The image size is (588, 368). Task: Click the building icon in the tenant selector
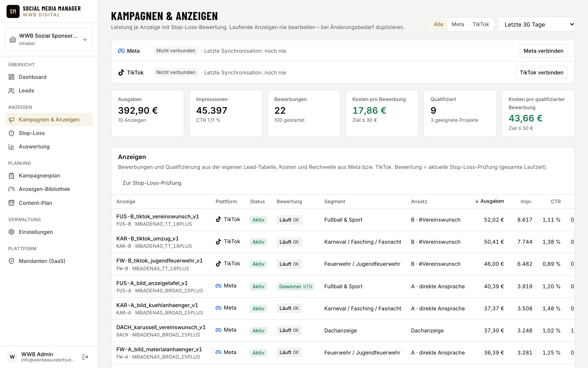tap(13, 40)
